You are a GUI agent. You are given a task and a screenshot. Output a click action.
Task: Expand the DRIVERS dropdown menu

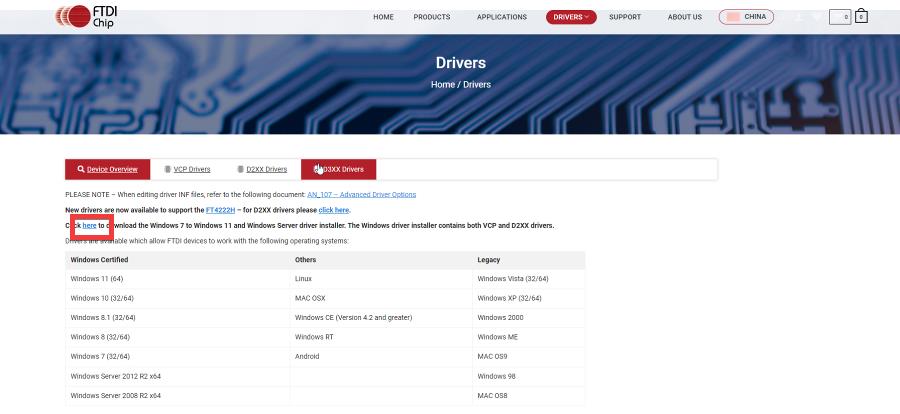click(571, 17)
